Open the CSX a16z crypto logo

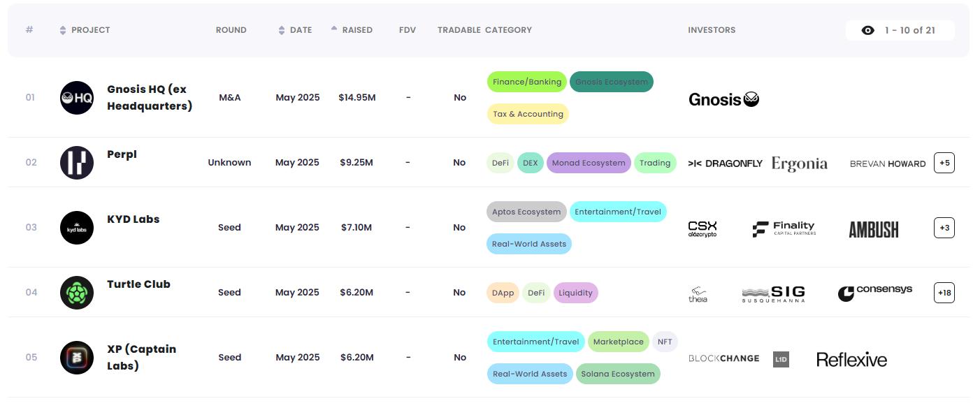coord(702,228)
